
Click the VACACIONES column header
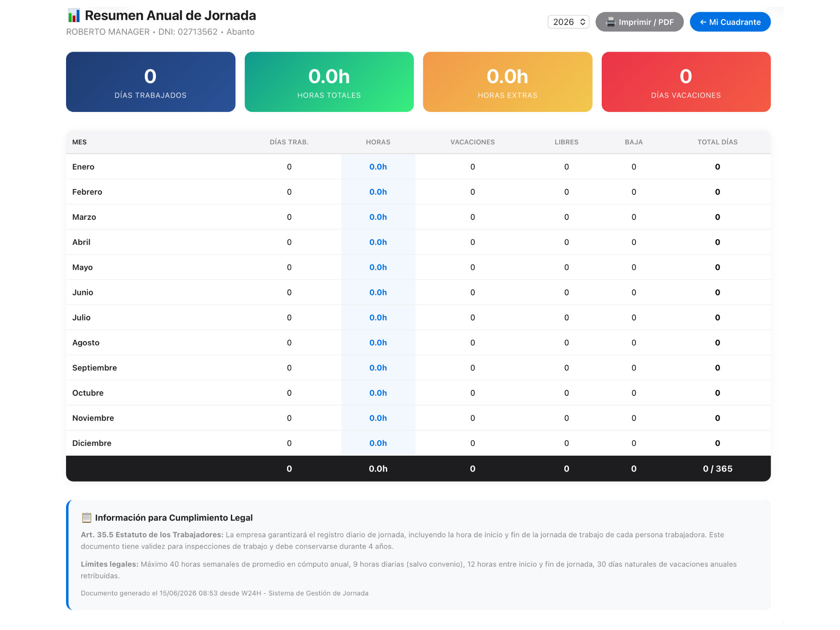click(472, 142)
